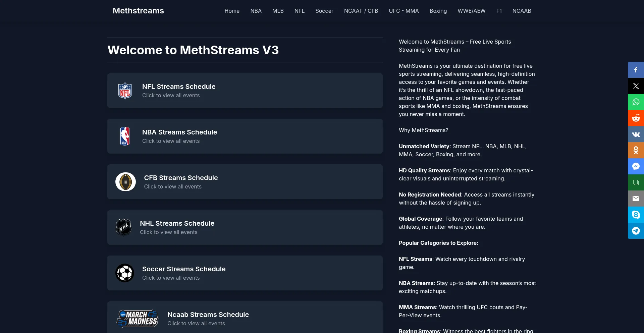Click the green copy link icon
Image resolution: width=644 pixels, height=333 pixels.
636,182
